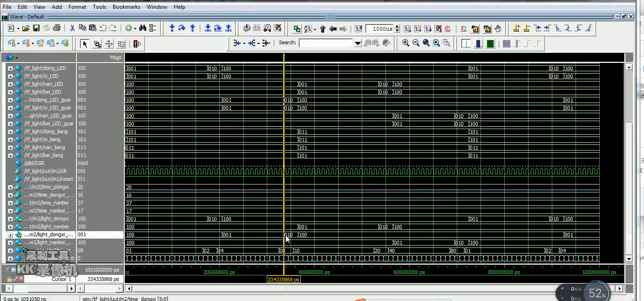Click the Zoom Full icon
Viewport: 644px width, 301px height.
click(426, 43)
